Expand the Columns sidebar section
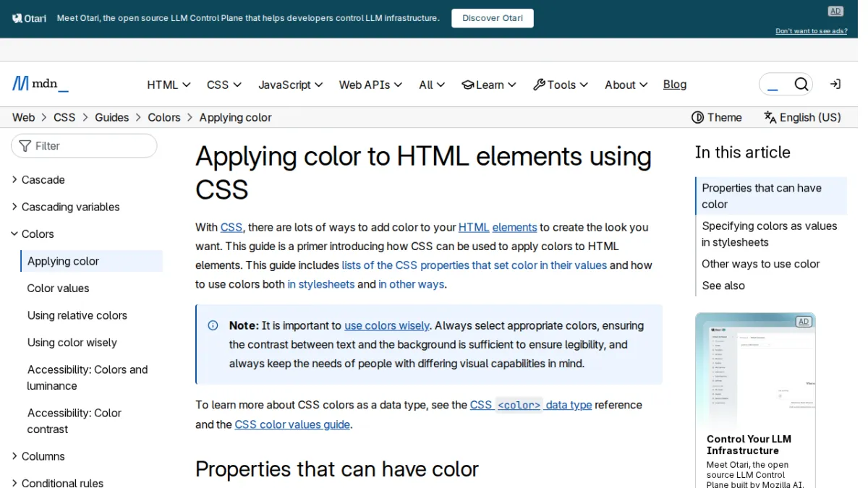868x488 pixels. click(x=39, y=456)
